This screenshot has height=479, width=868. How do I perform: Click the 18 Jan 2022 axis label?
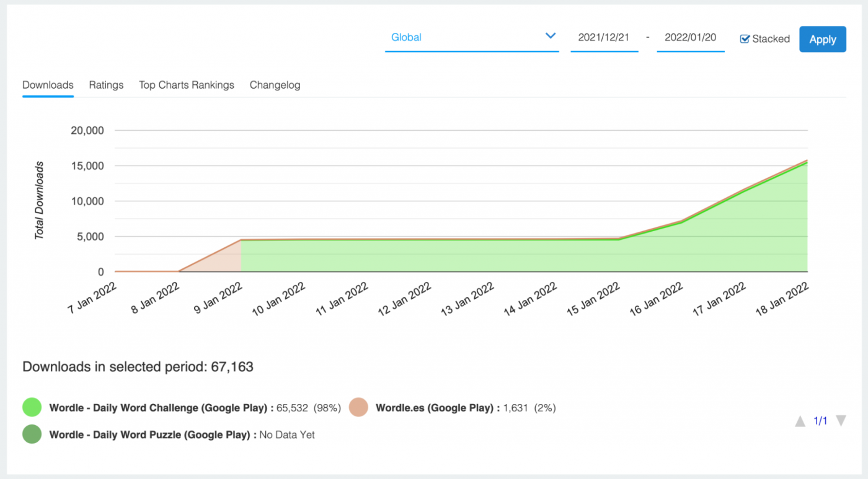pyautogui.click(x=782, y=298)
